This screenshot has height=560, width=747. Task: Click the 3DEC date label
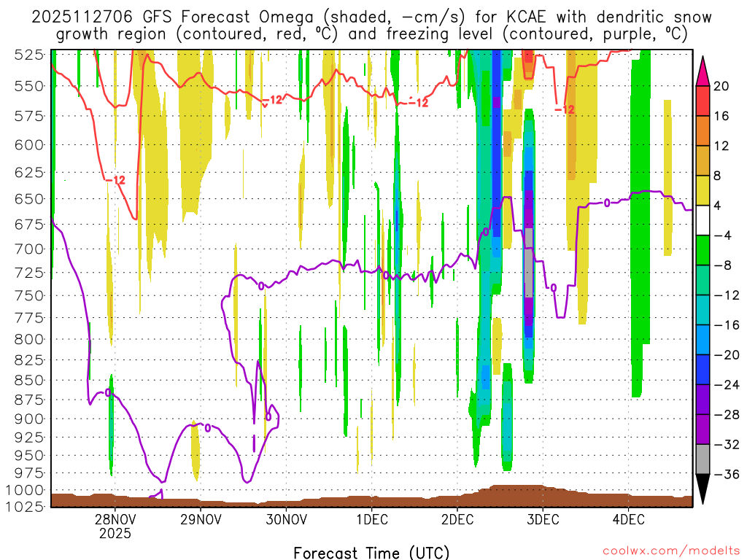543,519
